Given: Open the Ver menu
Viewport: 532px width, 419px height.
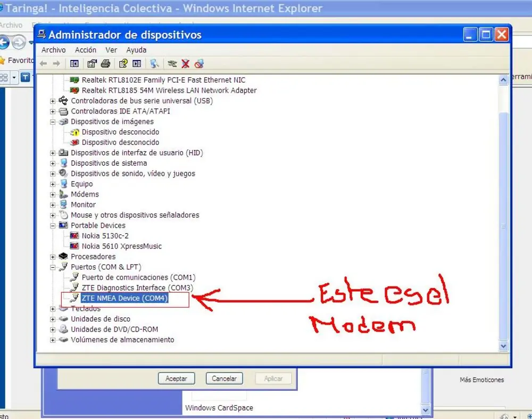Looking at the screenshot, I should [x=111, y=50].
